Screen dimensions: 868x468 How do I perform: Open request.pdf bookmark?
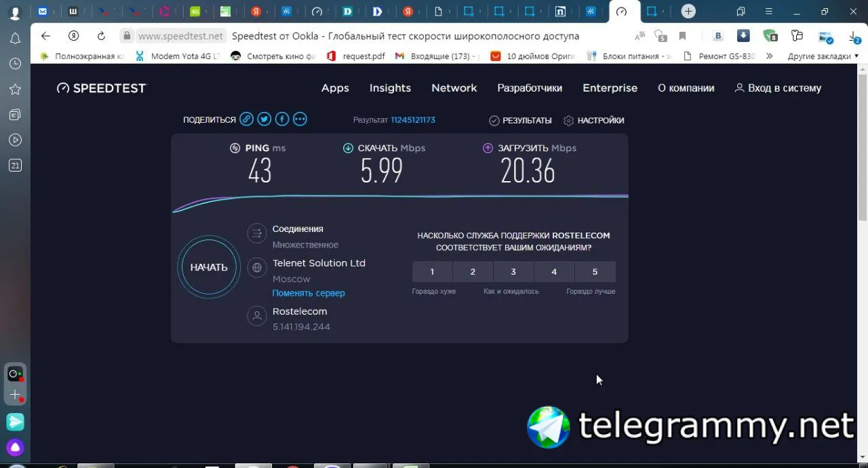[x=356, y=56]
